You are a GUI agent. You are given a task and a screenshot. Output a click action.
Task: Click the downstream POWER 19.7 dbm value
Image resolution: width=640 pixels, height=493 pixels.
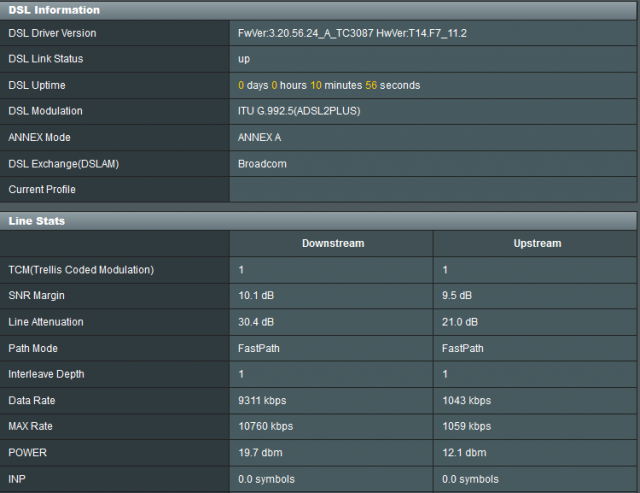(x=262, y=453)
